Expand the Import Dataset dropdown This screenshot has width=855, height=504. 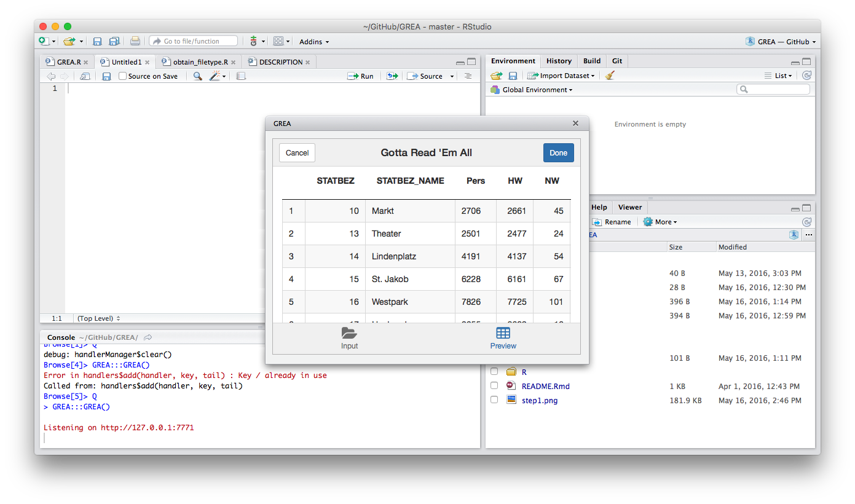point(561,76)
